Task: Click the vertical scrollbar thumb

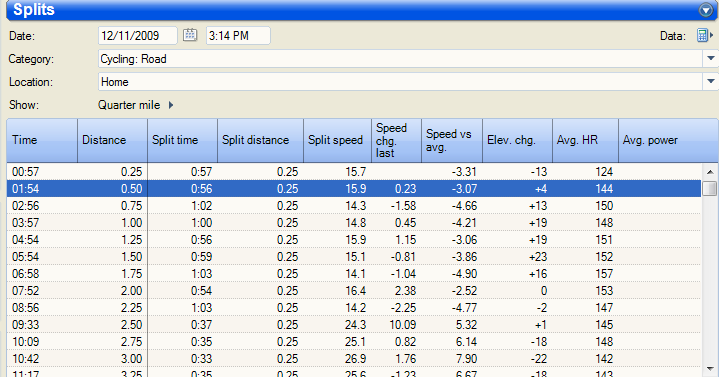Action: (710, 188)
